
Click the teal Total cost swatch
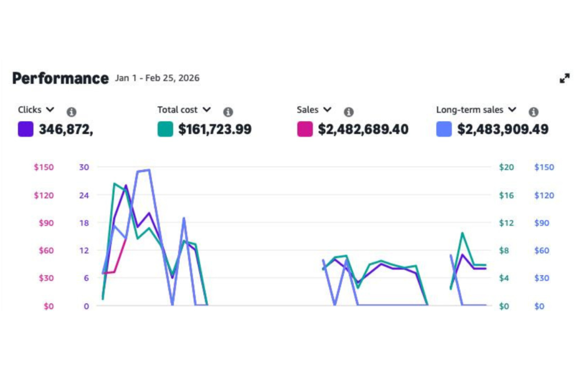click(165, 129)
